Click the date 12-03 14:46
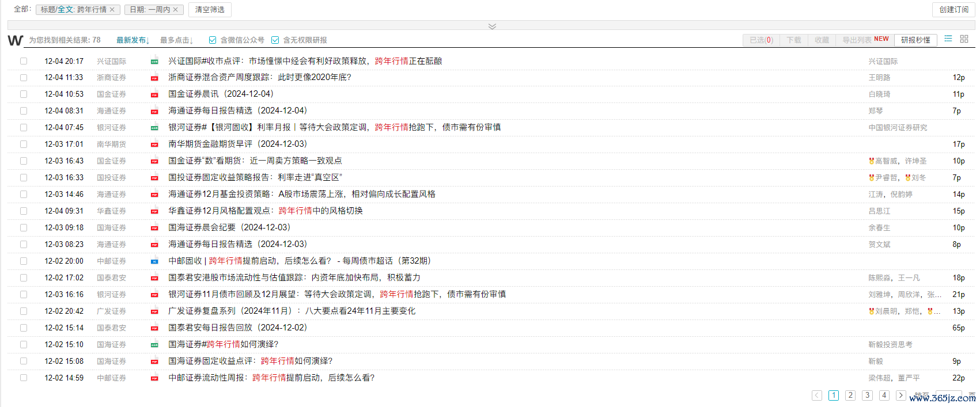Viewport: 980px width, 407px height. [64, 195]
